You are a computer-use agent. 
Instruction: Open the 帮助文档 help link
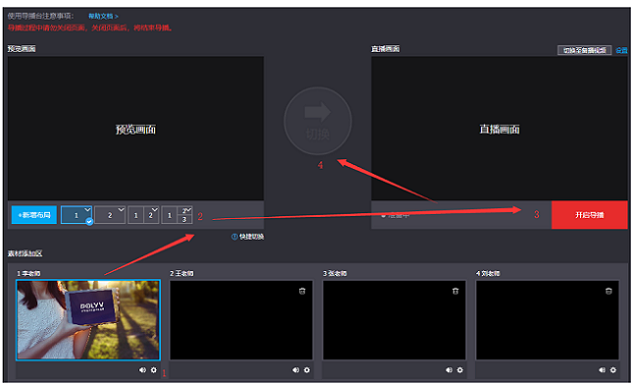(x=103, y=16)
